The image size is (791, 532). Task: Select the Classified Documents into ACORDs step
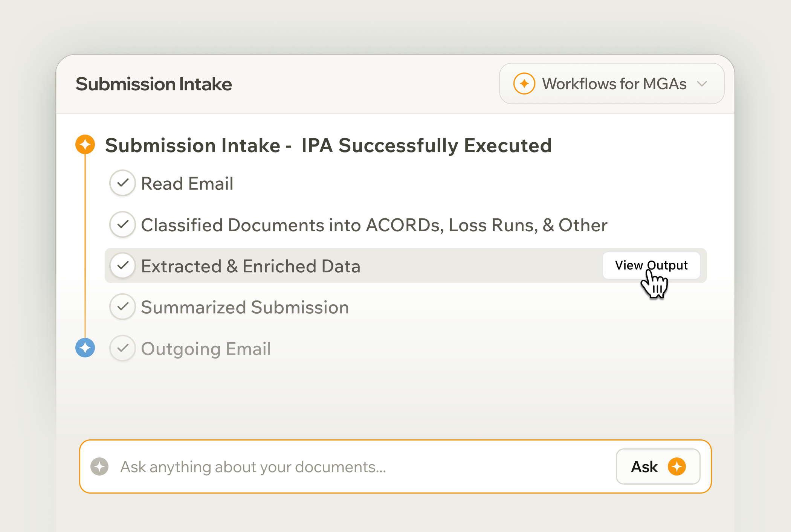pos(374,225)
